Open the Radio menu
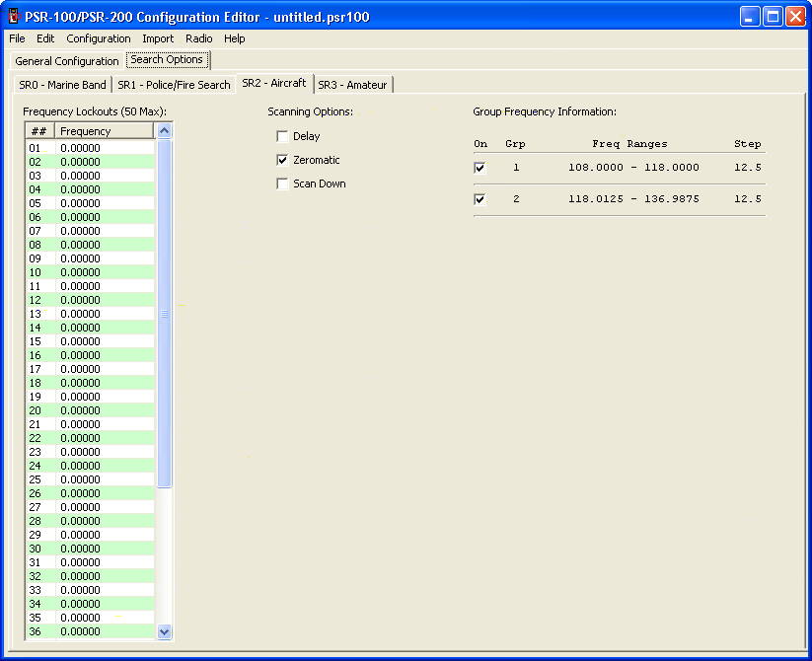812x661 pixels. (198, 38)
